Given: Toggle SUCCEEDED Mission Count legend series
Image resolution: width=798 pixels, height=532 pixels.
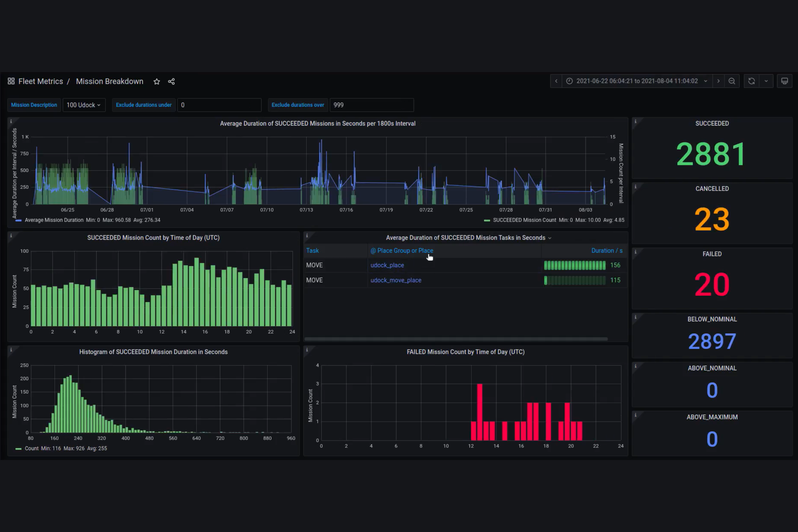Looking at the screenshot, I should coord(524,220).
